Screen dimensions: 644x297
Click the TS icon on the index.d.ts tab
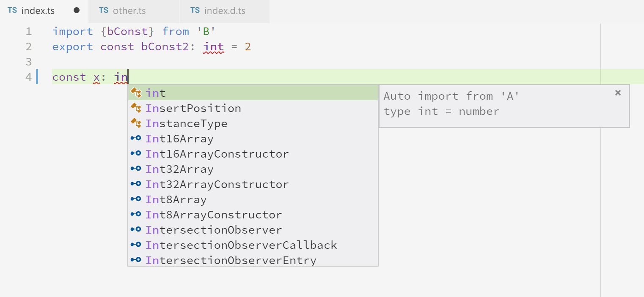point(195,10)
